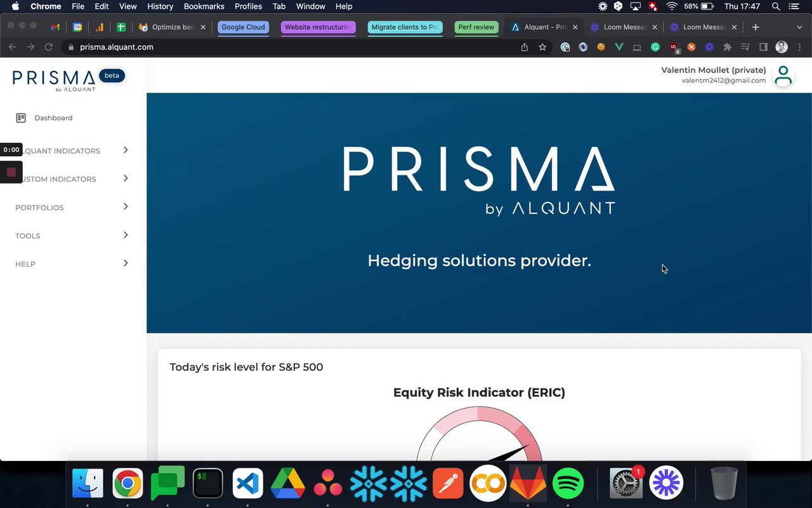Close the Alquant Prisma tab

(x=575, y=27)
